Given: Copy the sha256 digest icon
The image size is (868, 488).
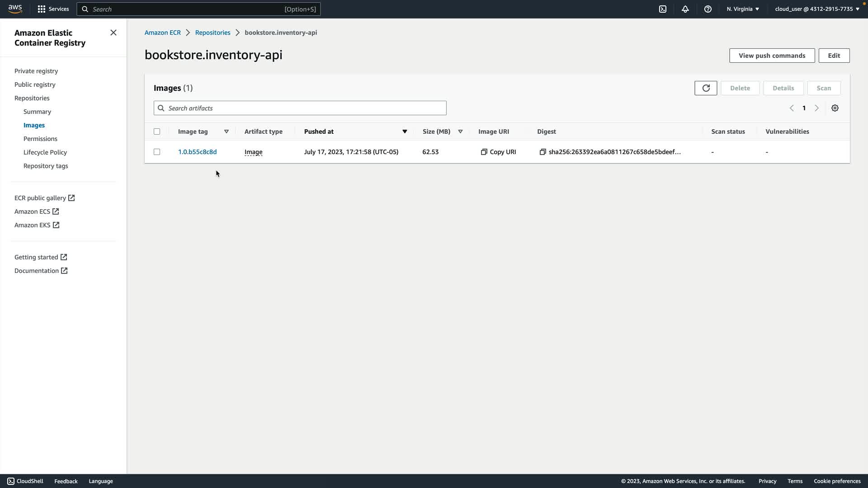Looking at the screenshot, I should pos(542,152).
